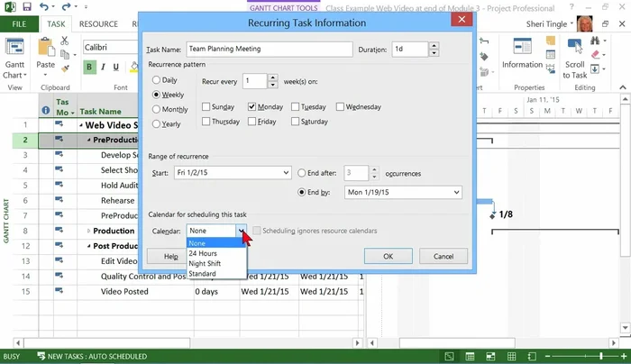This screenshot has height=364, width=631.
Task: Click the Duration field
Action: pyautogui.click(x=410, y=49)
